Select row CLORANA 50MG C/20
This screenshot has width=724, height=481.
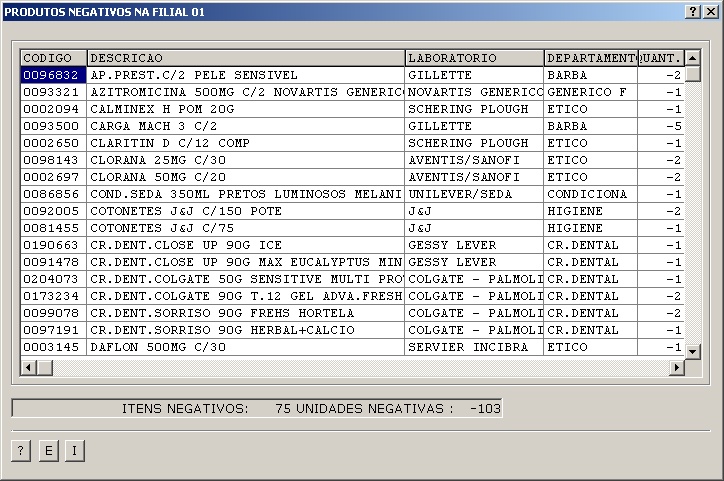(x=352, y=177)
